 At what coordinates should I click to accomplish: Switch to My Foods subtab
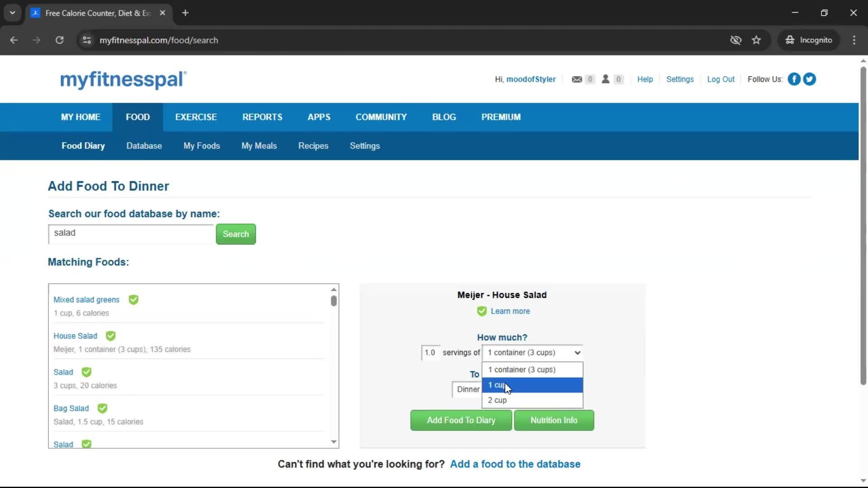click(x=202, y=146)
